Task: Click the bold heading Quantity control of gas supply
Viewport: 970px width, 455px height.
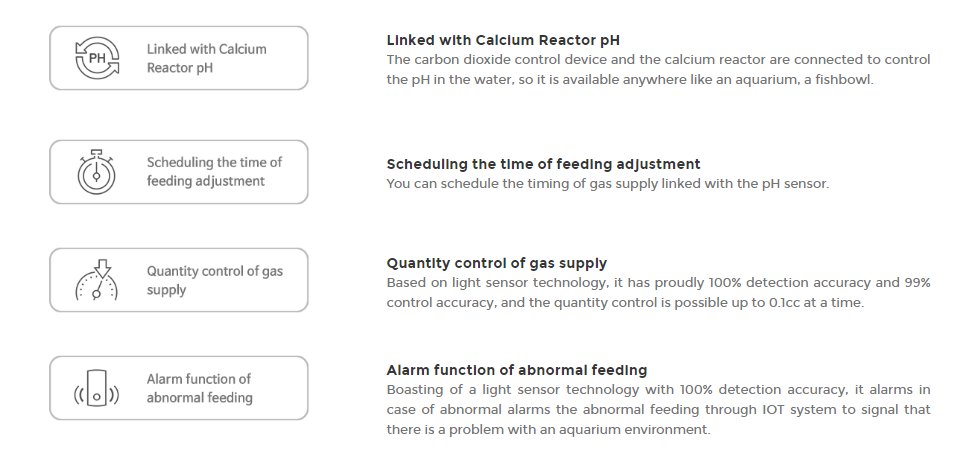Action: (x=497, y=263)
